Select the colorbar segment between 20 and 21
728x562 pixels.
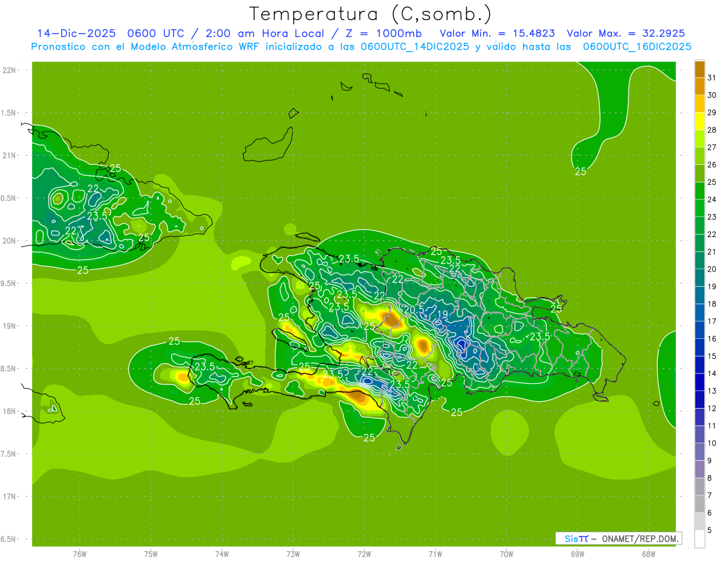point(699,261)
